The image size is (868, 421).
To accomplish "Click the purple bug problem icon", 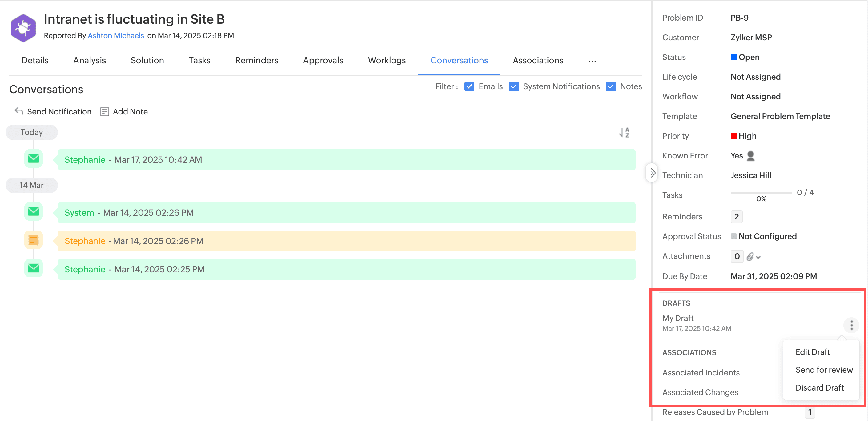I will (x=23, y=28).
